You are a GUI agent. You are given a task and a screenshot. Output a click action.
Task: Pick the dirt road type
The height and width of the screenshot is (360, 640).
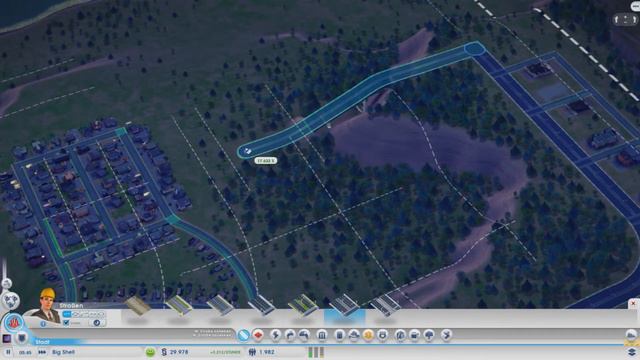(138, 307)
